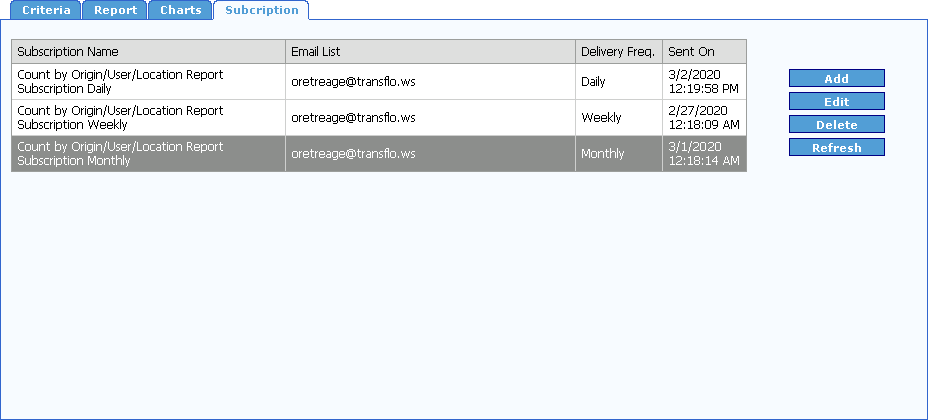Switch to the Criteria tab
Screen dimensions: 928x420
46,11
